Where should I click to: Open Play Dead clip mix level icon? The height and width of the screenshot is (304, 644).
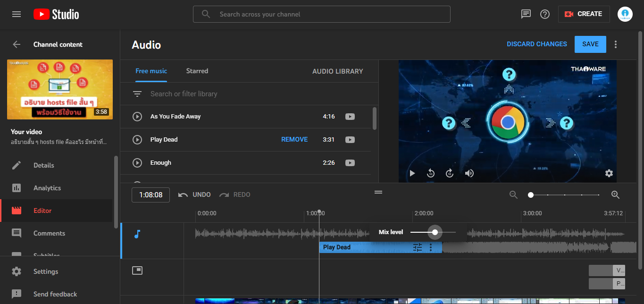point(418,247)
